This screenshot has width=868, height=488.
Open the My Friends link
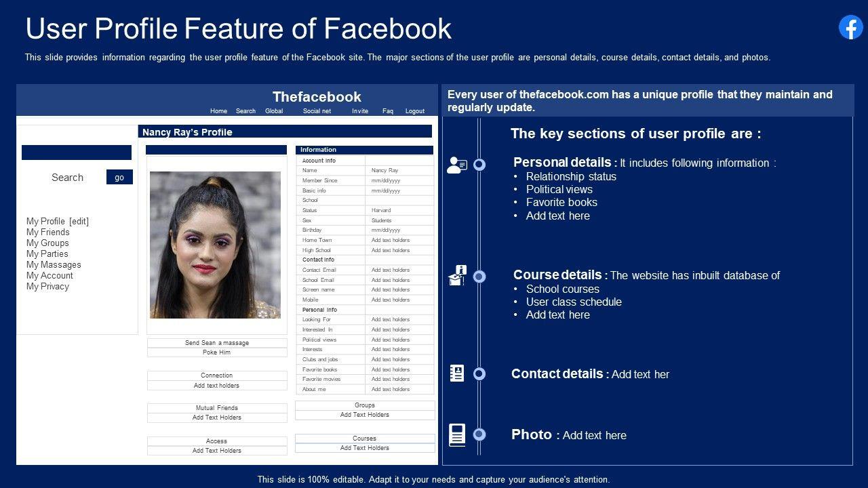[48, 232]
